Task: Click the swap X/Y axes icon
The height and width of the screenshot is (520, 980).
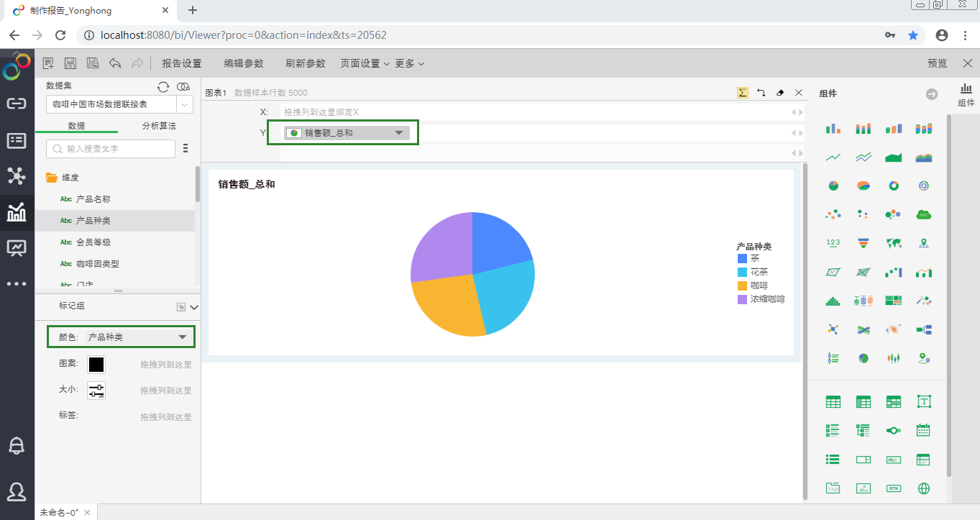Action: tap(761, 93)
